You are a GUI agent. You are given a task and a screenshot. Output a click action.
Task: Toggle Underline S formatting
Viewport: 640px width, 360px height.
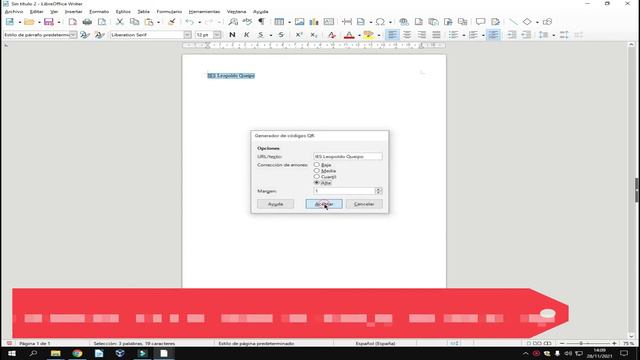(261, 35)
